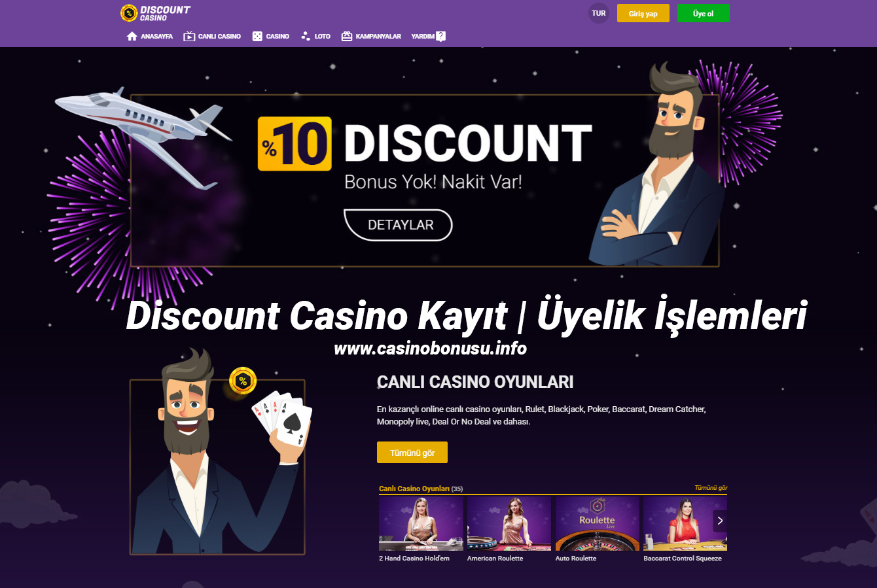Viewport: 877px width, 588px height.
Task: Advance the live games carousel arrow
Action: tap(720, 521)
